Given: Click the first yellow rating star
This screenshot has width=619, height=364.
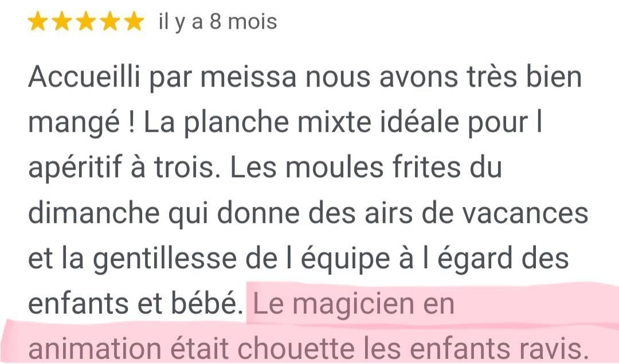Looking at the screenshot, I should click(x=37, y=21).
